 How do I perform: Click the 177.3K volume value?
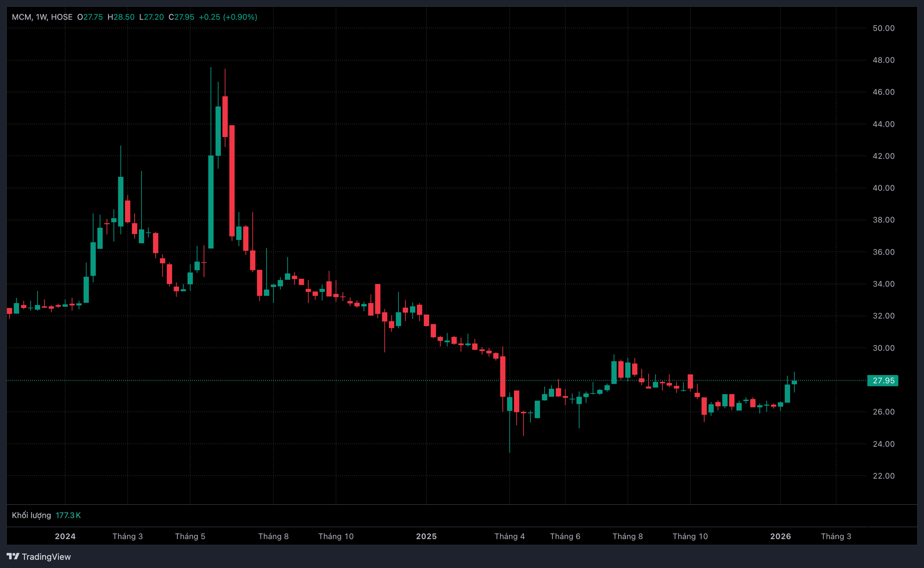click(x=68, y=515)
